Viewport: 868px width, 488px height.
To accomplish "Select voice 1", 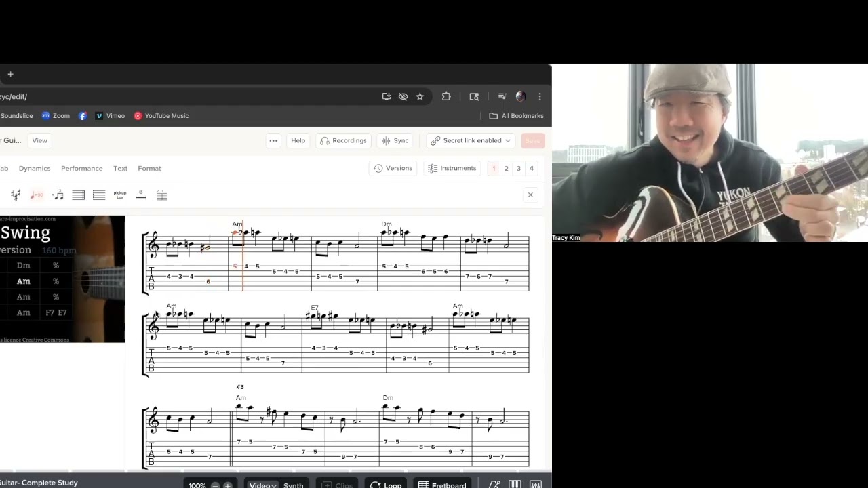I will click(494, 168).
